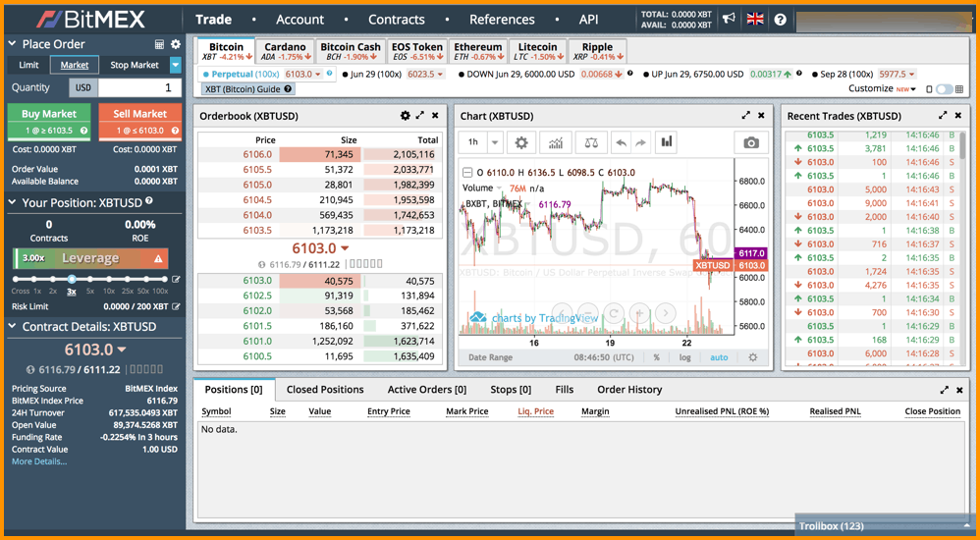980x540 pixels.
Task: Open the calculator icon in Place Order
Action: click(x=159, y=44)
